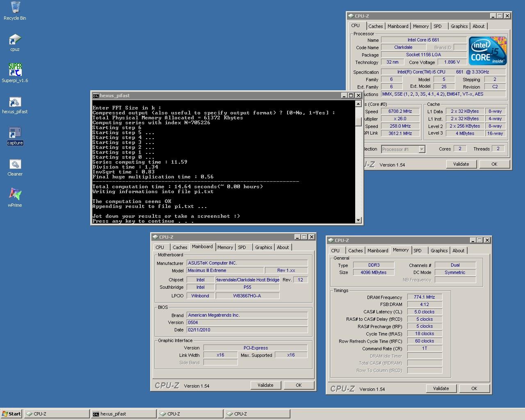Screen dimensions: 525x420
Task: Click the Maximus III Extreme model field
Action: [225, 270]
